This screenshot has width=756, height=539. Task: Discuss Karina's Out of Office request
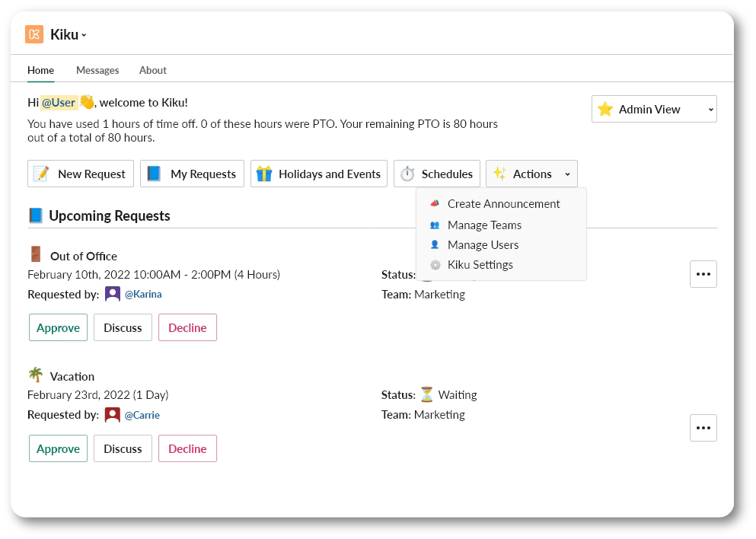tap(123, 327)
